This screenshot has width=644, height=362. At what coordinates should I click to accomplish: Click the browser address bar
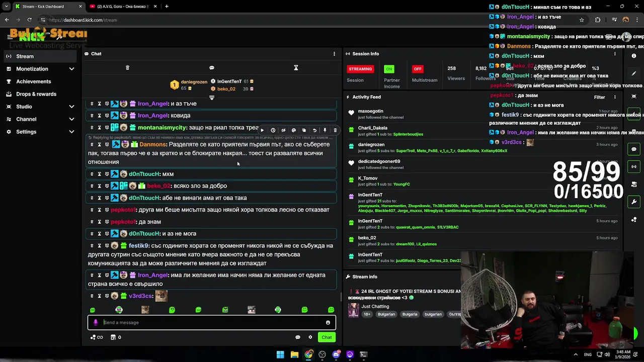coord(312,20)
